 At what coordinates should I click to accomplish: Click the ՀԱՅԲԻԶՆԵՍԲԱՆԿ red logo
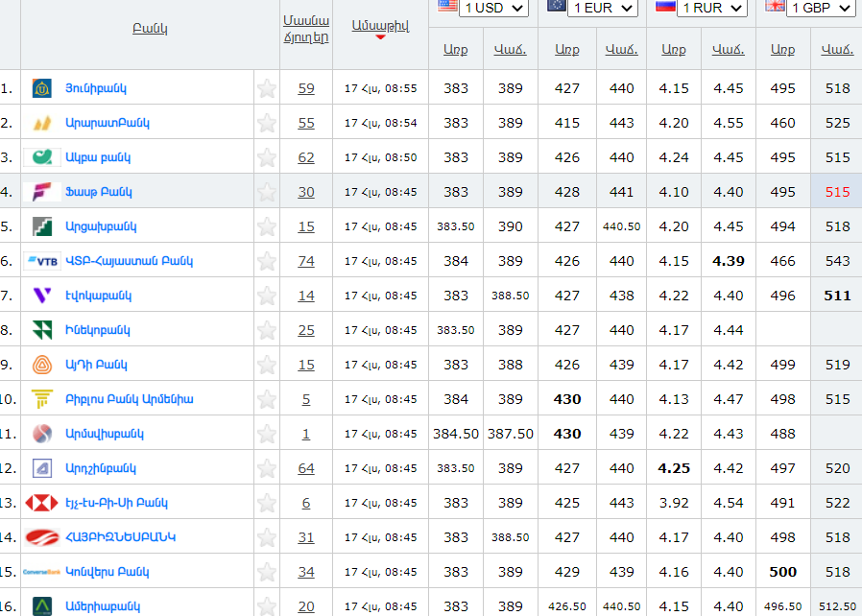point(42,537)
